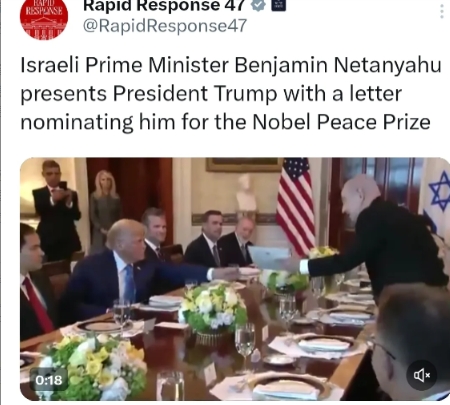Unmute the video with the speaker icon
450x405 pixels.
tap(422, 375)
